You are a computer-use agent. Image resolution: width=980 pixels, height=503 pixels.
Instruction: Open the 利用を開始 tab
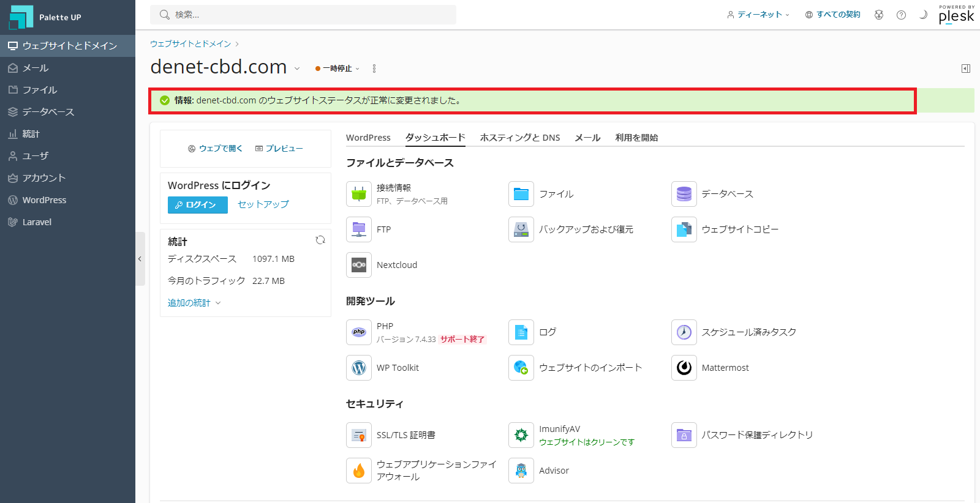637,138
